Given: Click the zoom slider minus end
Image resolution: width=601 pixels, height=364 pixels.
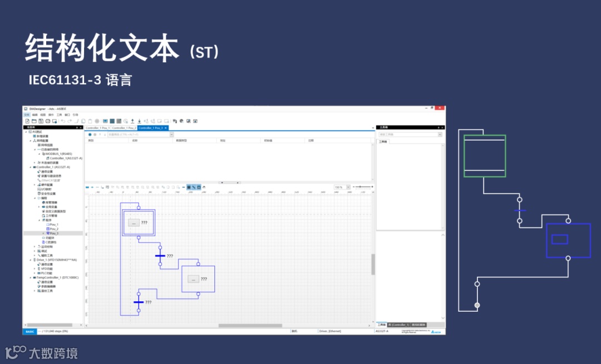Looking at the screenshot, I should 353,187.
